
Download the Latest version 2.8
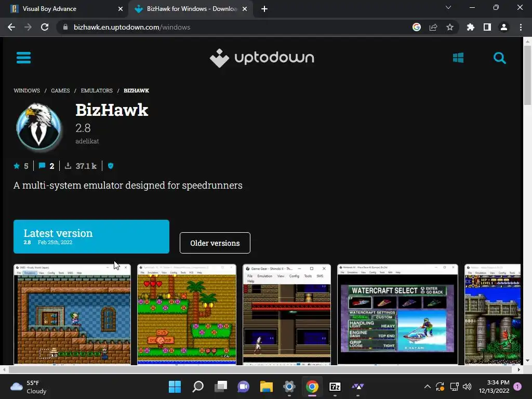pos(91,236)
